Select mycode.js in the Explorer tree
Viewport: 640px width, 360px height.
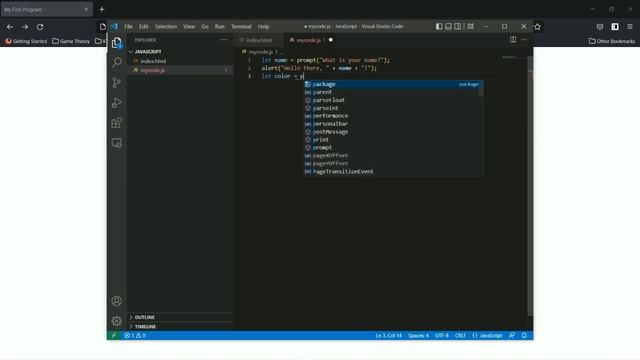(180, 70)
